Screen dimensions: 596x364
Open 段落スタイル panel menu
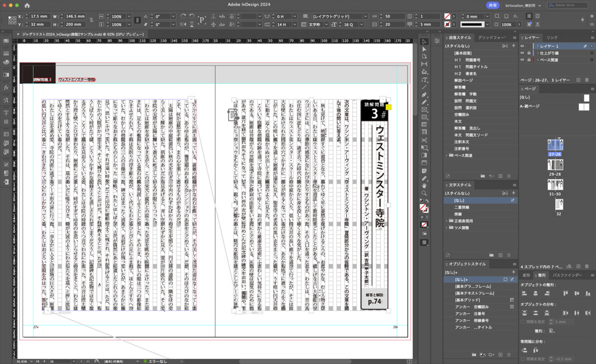pyautogui.click(x=515, y=38)
